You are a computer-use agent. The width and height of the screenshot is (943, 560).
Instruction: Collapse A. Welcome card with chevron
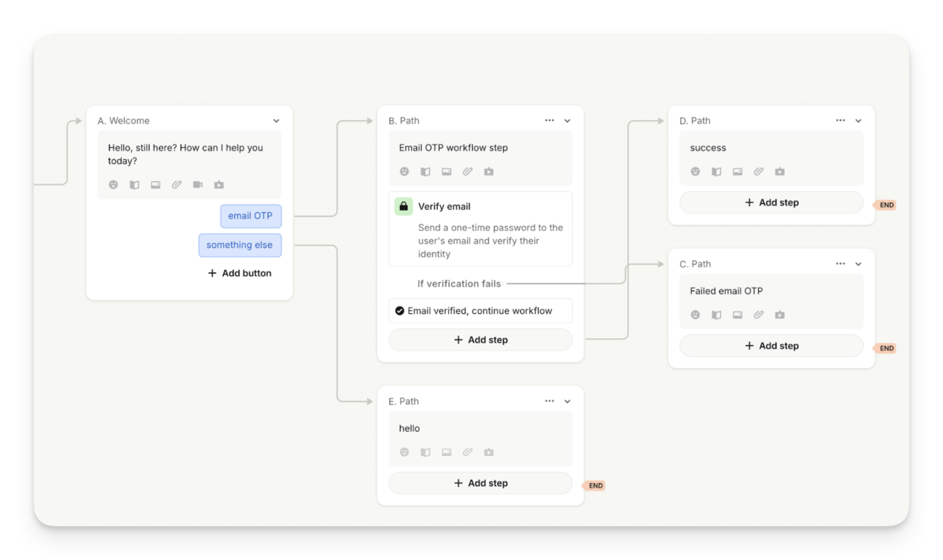[x=276, y=121]
